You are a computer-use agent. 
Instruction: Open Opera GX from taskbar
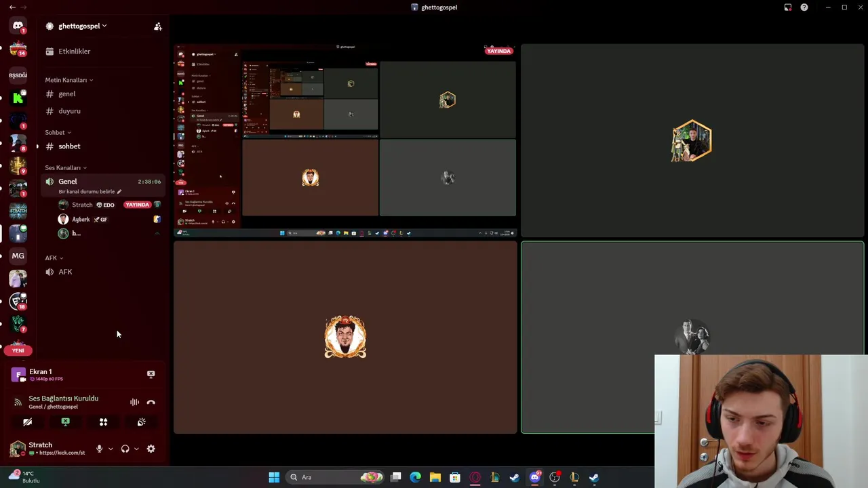pyautogui.click(x=475, y=477)
